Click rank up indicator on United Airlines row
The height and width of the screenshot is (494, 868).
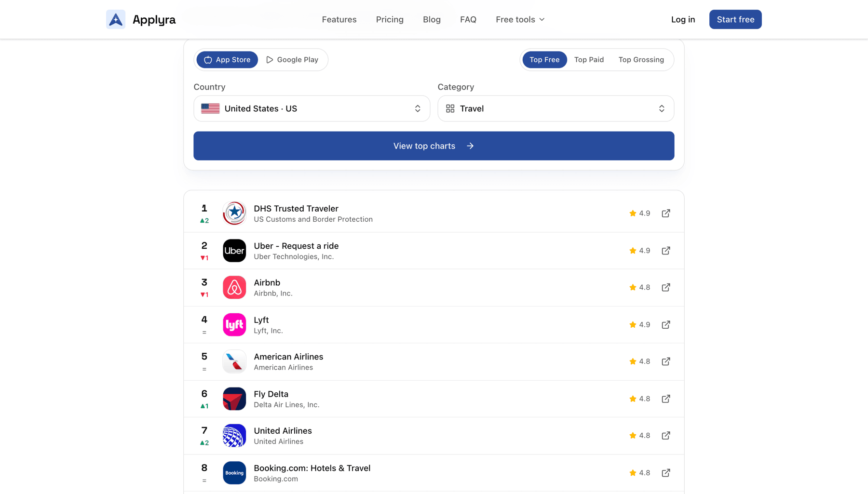point(204,443)
